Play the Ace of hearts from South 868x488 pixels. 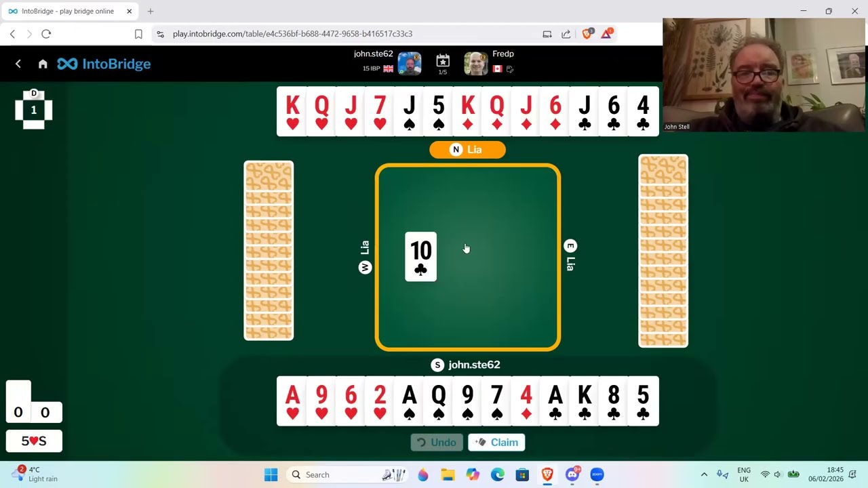(x=292, y=401)
